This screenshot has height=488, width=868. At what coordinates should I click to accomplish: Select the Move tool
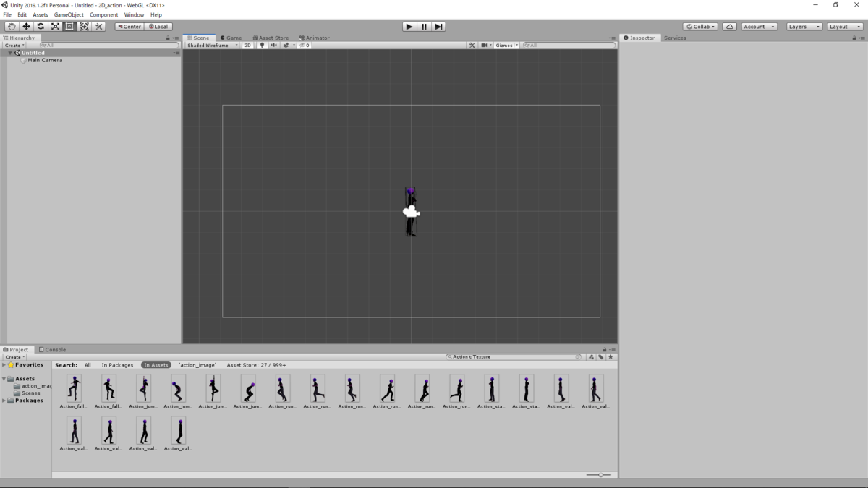(x=26, y=27)
